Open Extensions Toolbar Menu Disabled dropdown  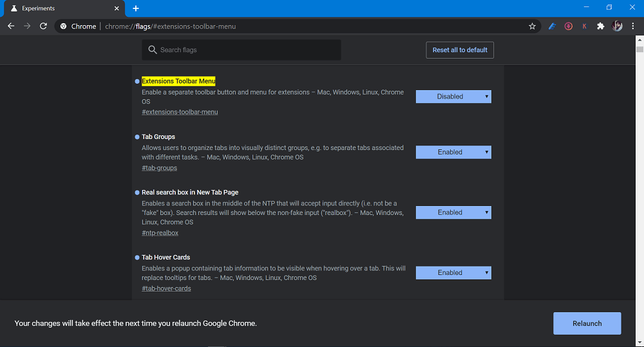coord(453,97)
